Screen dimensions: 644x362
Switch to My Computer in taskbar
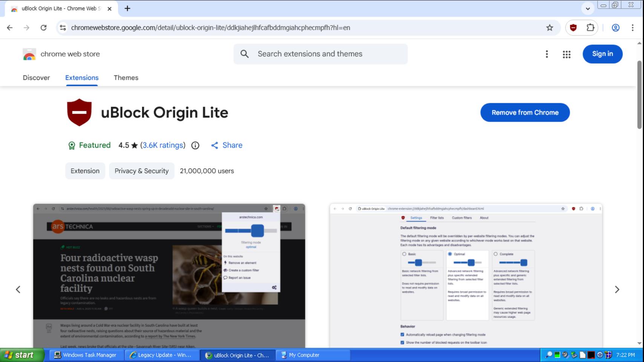coord(314,355)
